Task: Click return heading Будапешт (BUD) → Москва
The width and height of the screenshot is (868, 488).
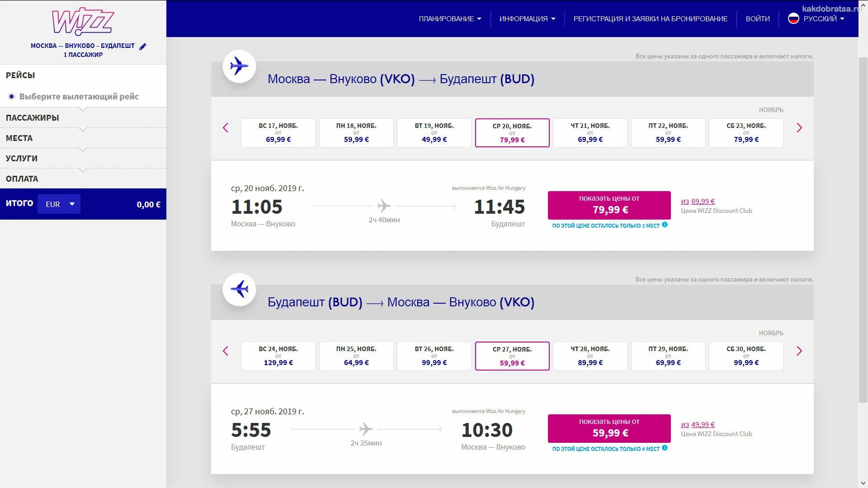Action: coord(401,302)
